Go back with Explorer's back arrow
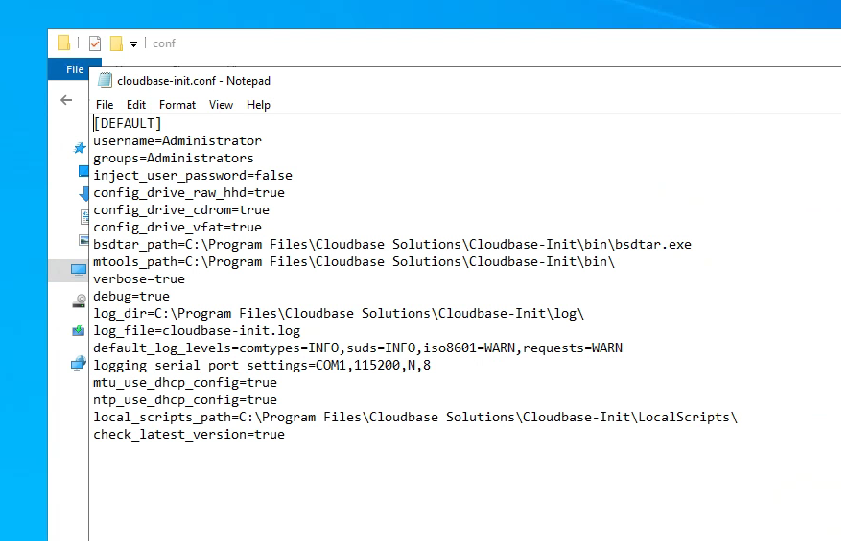841x541 pixels. (66, 100)
